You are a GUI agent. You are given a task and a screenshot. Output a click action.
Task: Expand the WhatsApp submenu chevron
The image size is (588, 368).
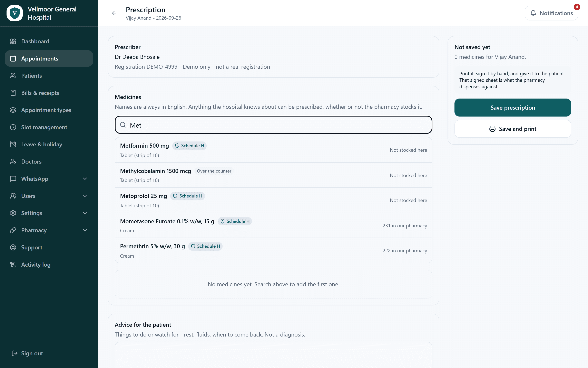(x=85, y=179)
